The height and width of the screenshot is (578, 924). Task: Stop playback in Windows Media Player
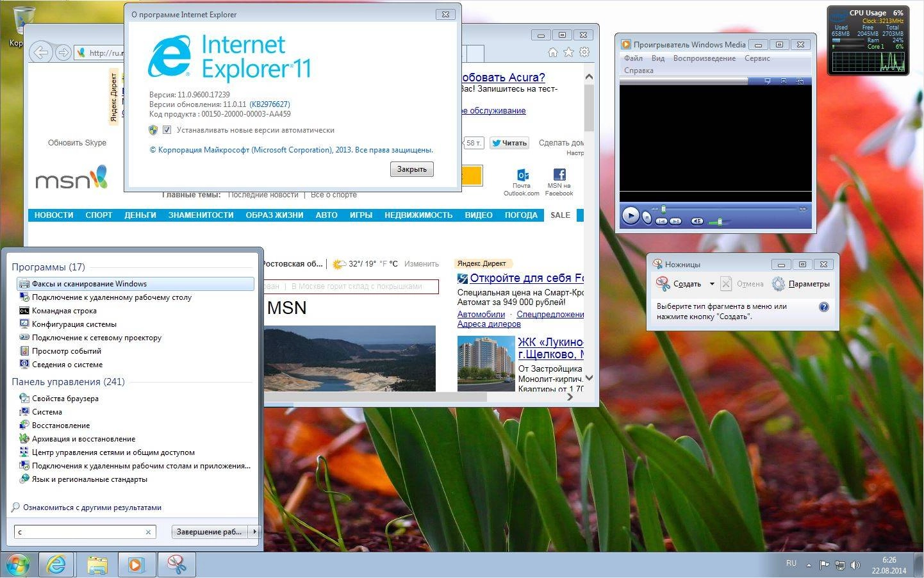(647, 218)
